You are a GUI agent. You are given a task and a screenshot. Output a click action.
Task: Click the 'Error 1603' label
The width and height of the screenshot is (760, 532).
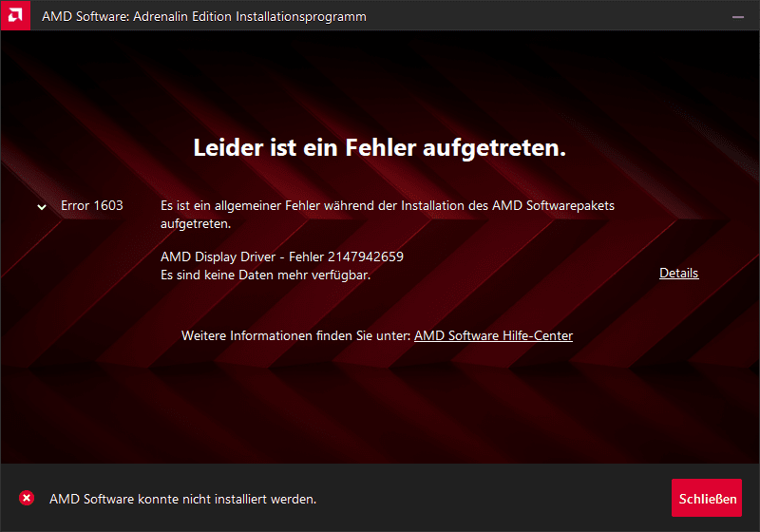(x=92, y=205)
